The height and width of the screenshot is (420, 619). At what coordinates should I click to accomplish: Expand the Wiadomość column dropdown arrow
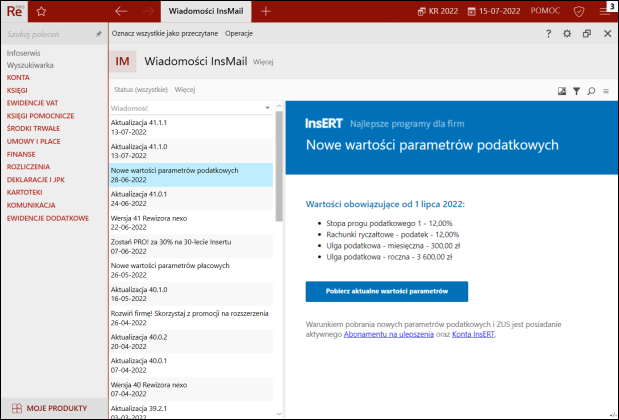click(267, 108)
